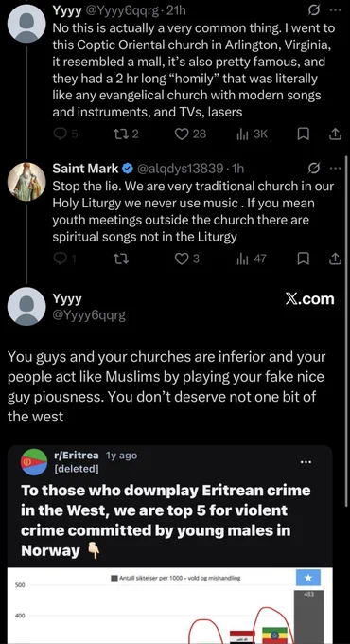Reply to Saint Mark's tweet
The image size is (350, 644).
65,259
